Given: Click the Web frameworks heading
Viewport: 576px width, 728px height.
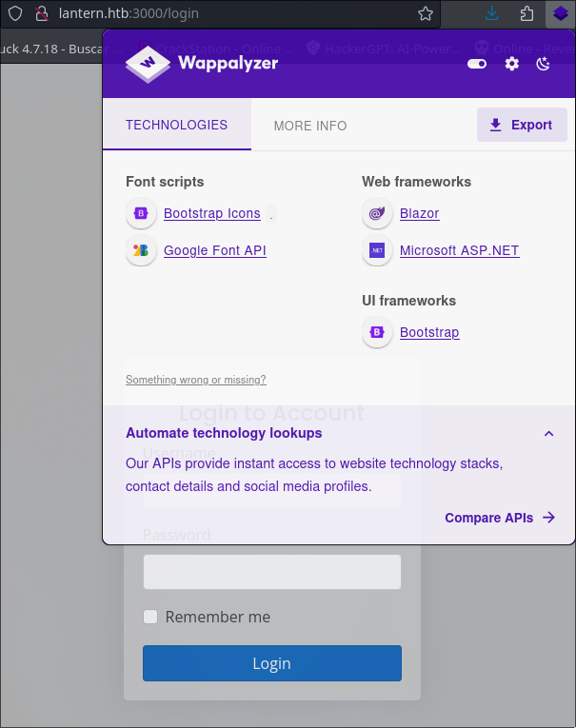Looking at the screenshot, I should pos(416,182).
